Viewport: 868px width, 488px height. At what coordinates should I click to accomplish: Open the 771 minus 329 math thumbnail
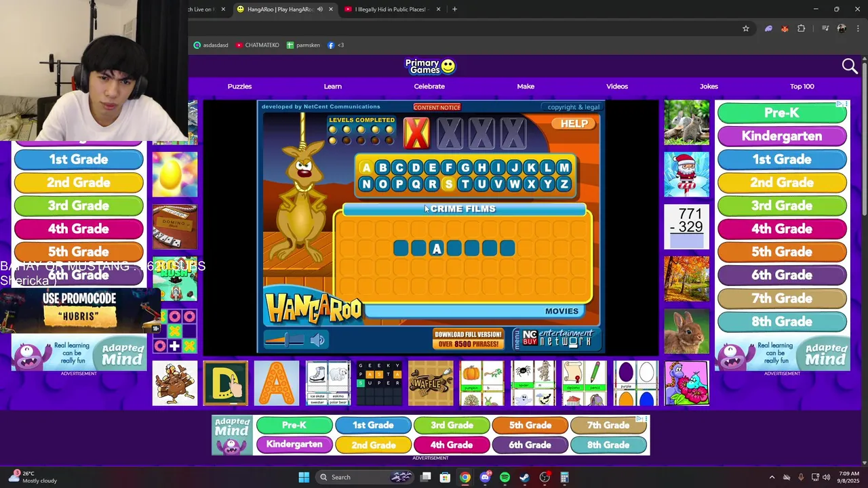click(x=686, y=227)
